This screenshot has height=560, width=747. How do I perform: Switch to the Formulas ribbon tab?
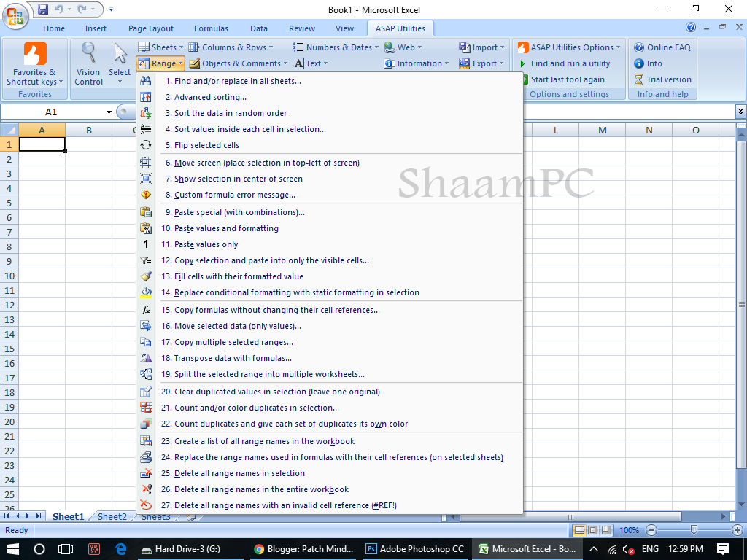tap(211, 28)
